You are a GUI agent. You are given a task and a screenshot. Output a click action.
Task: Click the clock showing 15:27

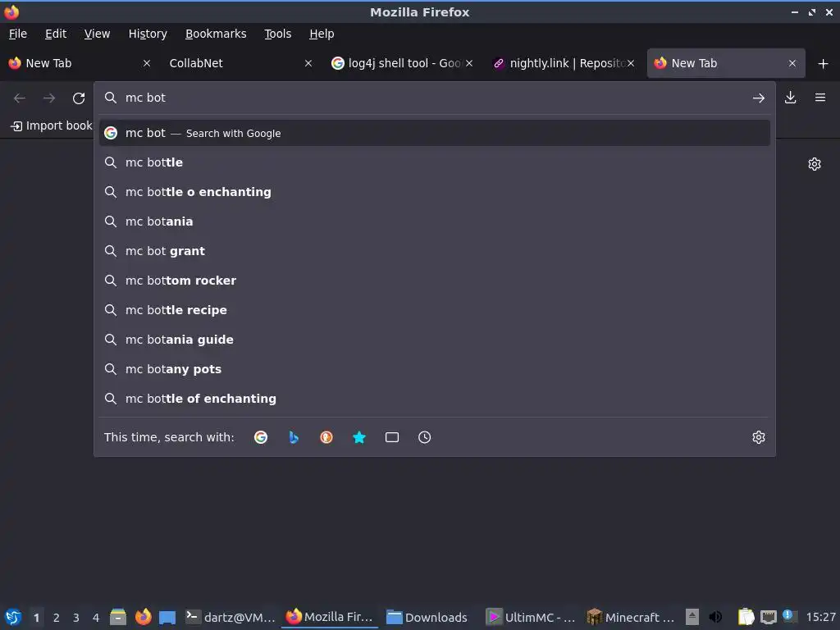(820, 617)
